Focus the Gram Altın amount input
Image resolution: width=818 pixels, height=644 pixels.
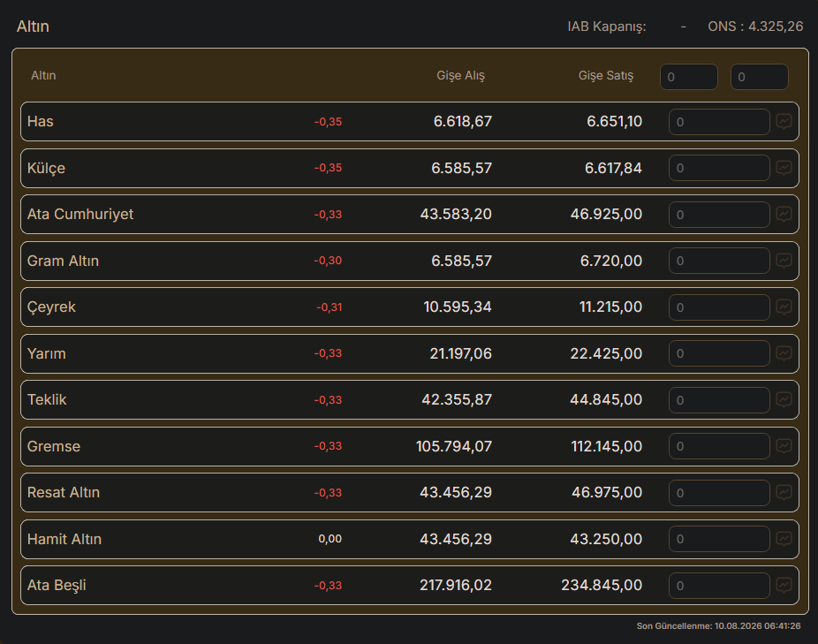(719, 261)
